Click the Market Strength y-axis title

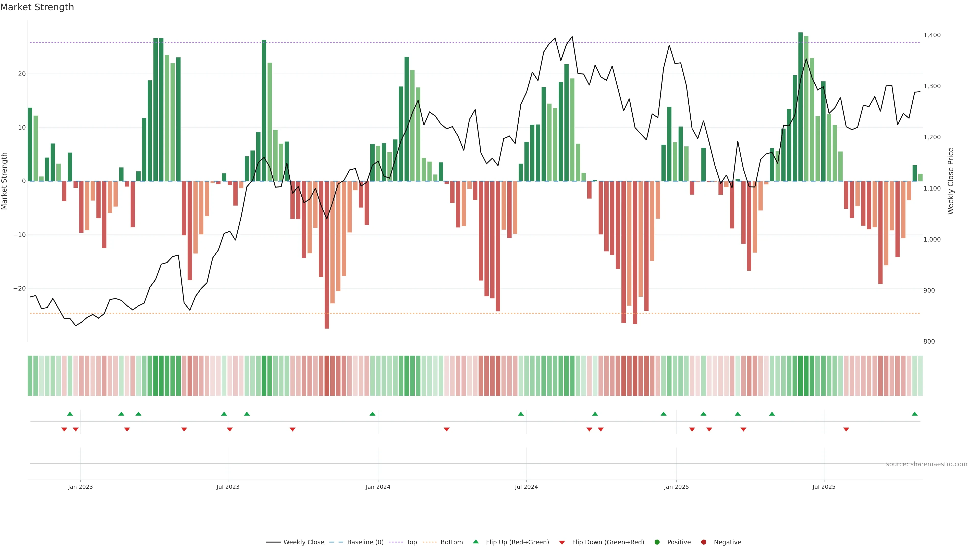4,181
